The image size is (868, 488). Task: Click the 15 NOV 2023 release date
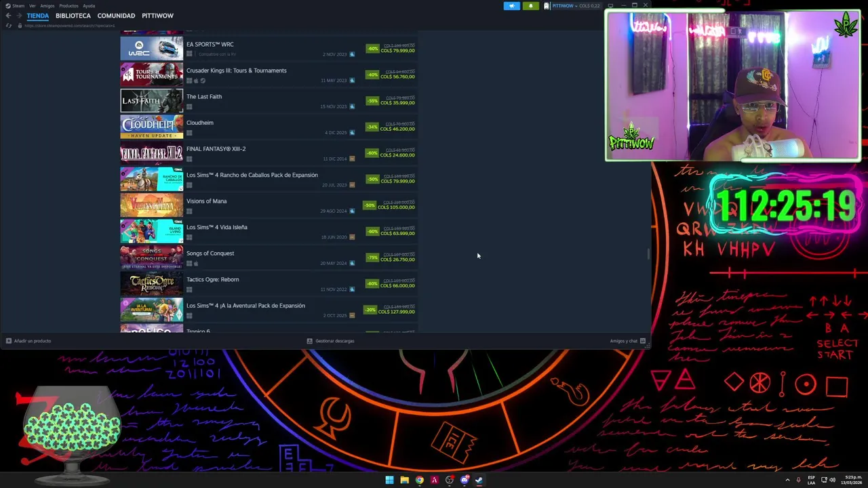(x=333, y=106)
